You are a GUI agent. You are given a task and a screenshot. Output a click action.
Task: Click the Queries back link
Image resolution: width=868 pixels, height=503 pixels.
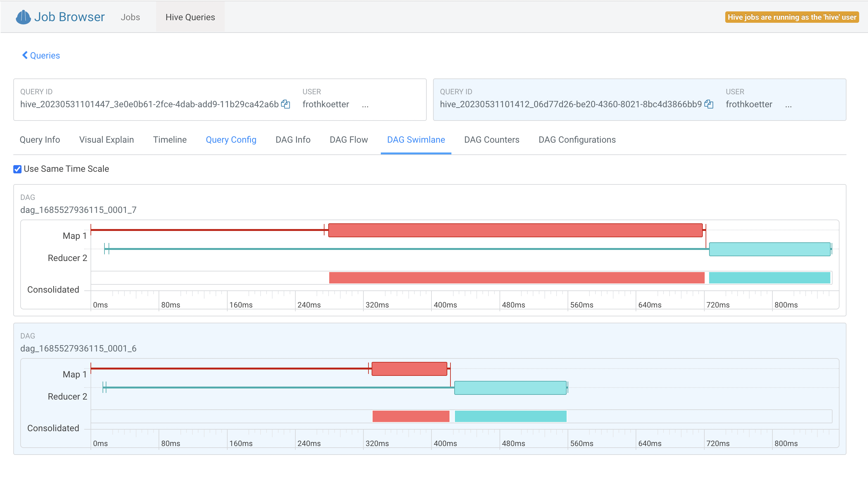pyautogui.click(x=45, y=55)
